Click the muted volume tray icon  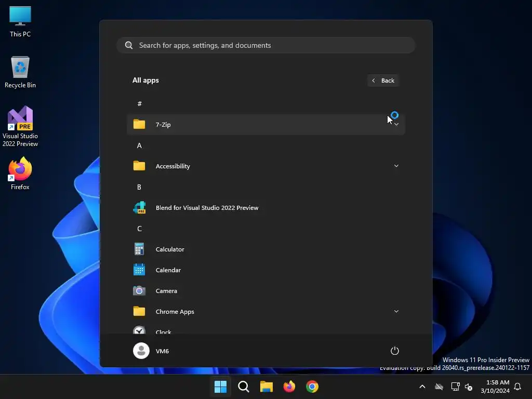469,387
